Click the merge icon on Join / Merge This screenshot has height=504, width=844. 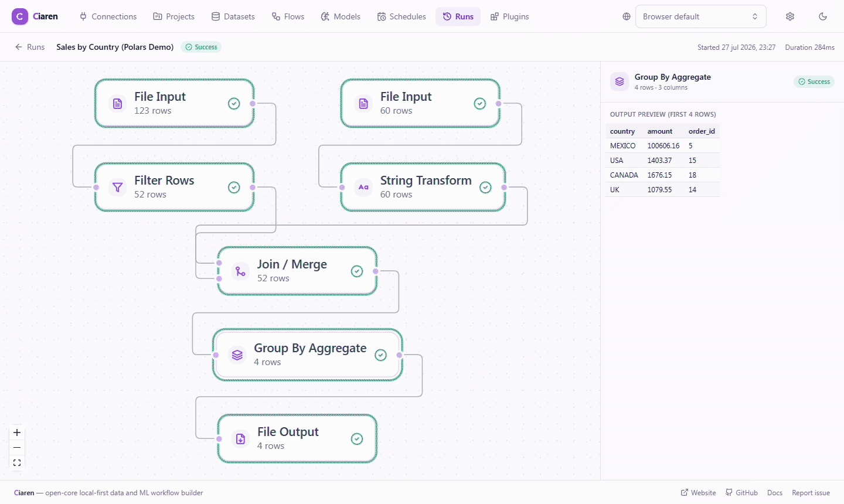(x=240, y=271)
